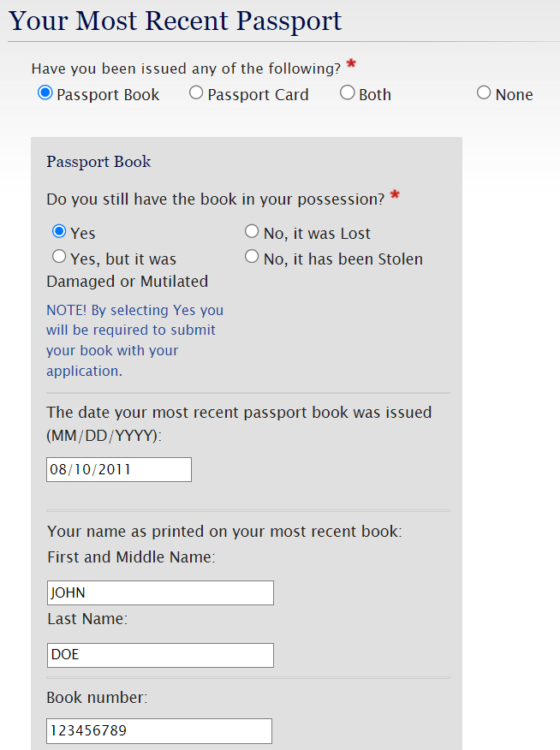The height and width of the screenshot is (750, 560).
Task: Click the Your Most Recent Passport heading
Action: click(175, 21)
